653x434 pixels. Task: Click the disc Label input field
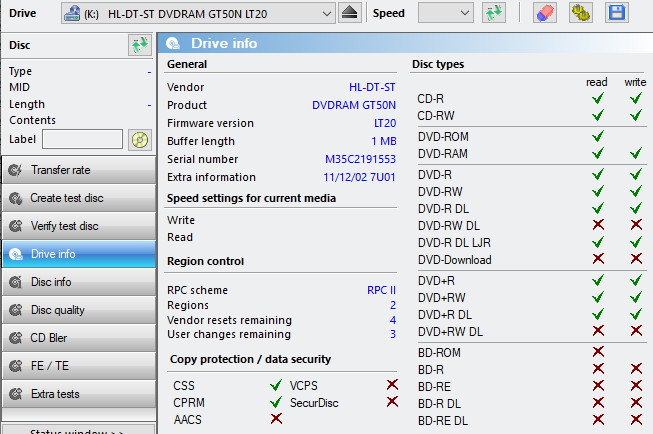coord(82,139)
